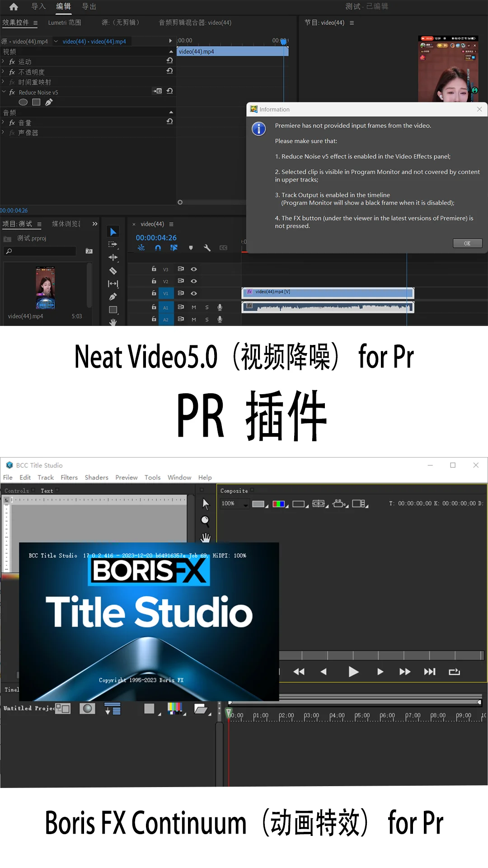Toggle V3 track visibility eye

(194, 269)
